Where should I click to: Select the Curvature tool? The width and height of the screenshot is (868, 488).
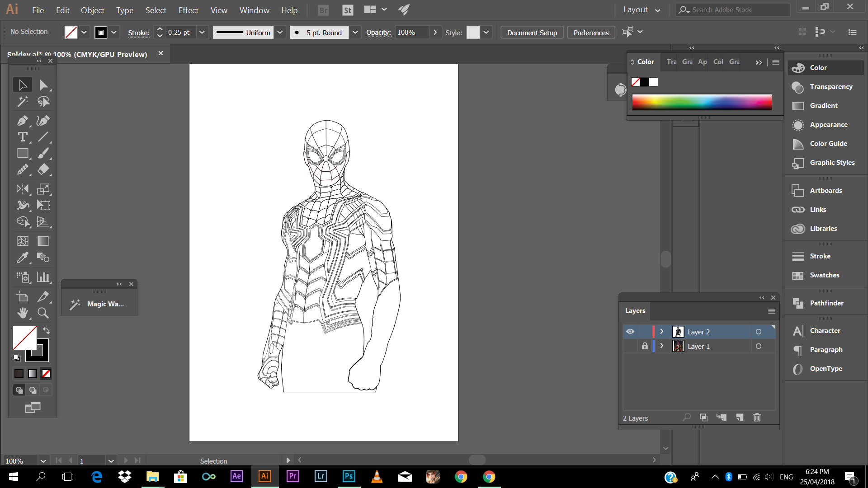[43, 121]
